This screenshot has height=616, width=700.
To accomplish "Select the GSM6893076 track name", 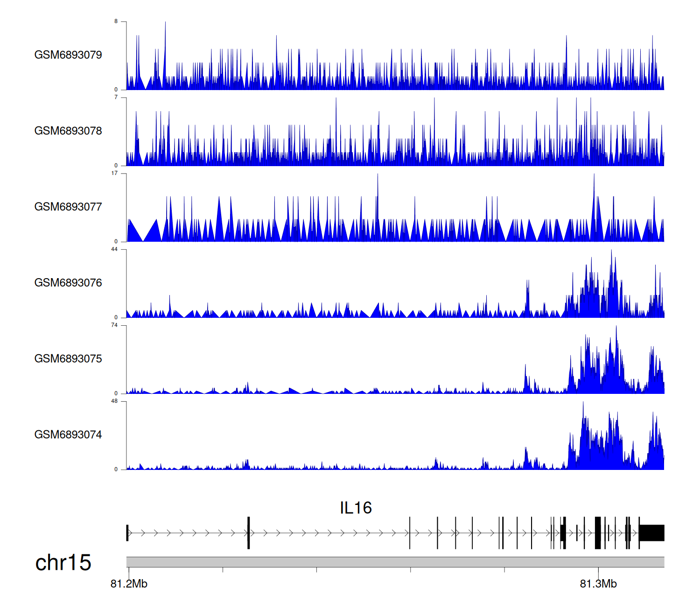I will [x=68, y=283].
